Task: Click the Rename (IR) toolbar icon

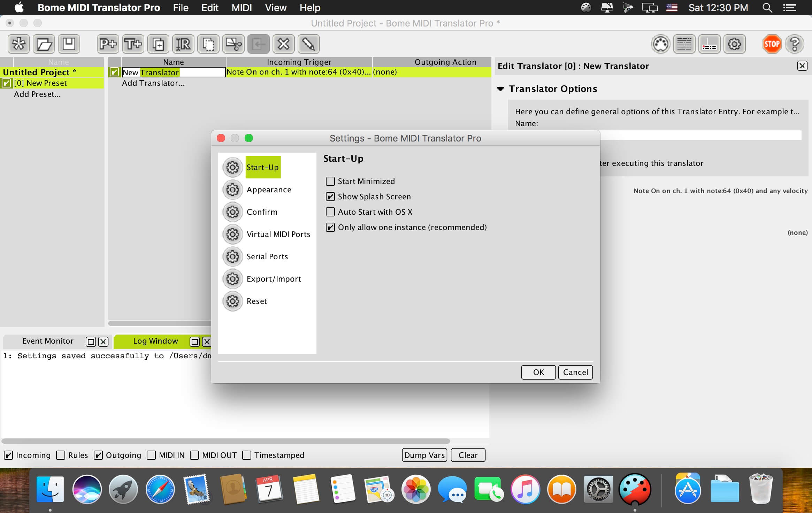Action: point(183,44)
